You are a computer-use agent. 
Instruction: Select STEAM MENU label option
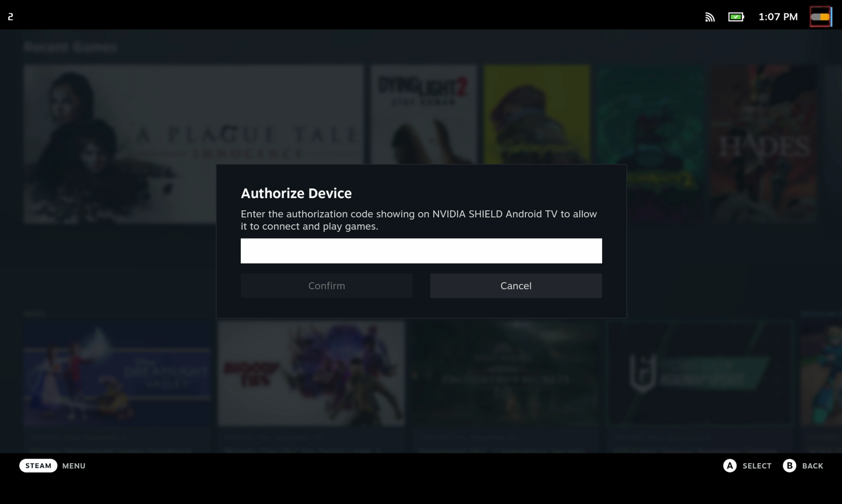(x=54, y=466)
